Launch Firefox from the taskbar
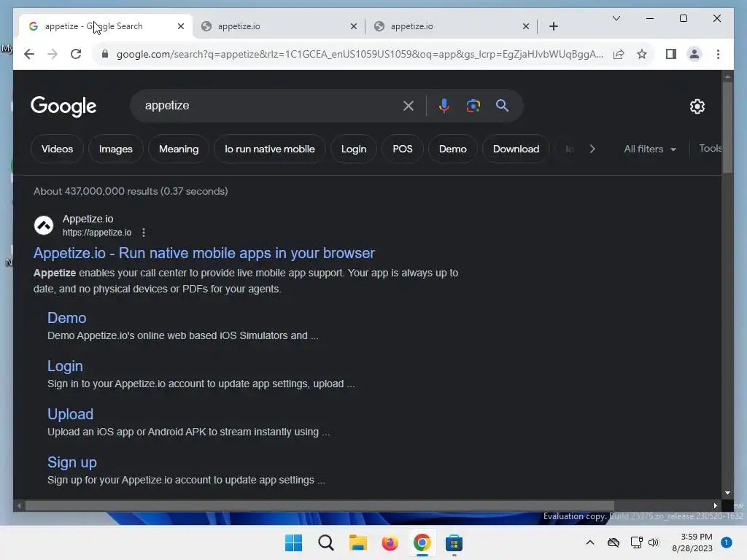The height and width of the screenshot is (560, 747). tap(390, 542)
